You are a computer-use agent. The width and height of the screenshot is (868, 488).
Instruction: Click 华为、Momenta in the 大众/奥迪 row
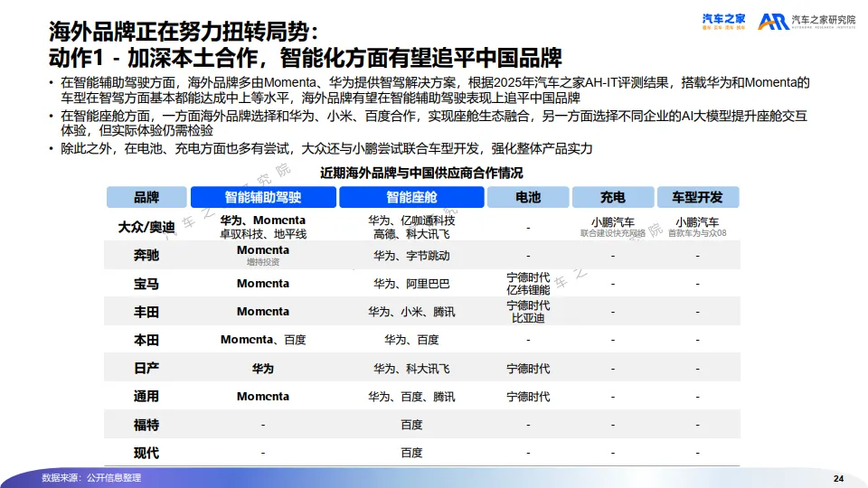click(x=263, y=221)
